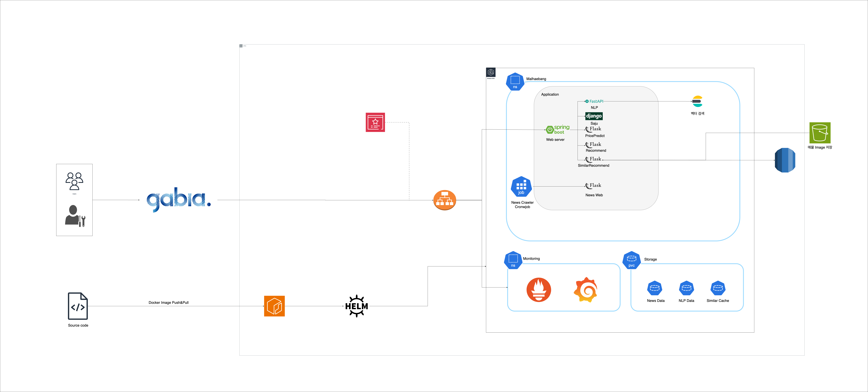Select the 'Application' group label

coord(550,94)
